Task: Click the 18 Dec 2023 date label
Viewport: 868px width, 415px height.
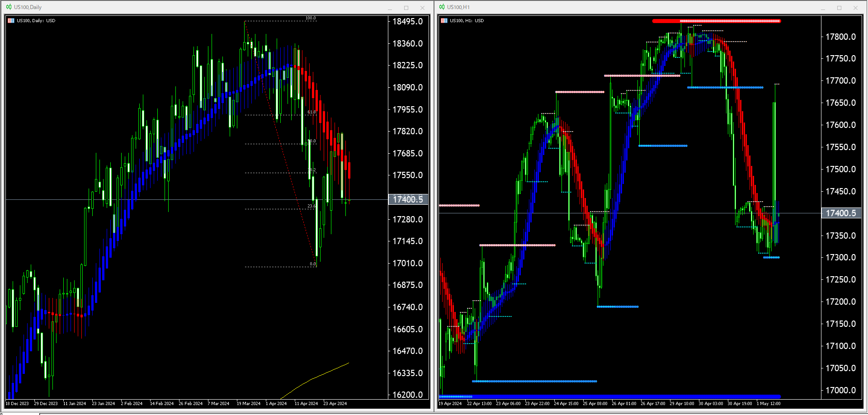Action: [x=17, y=404]
